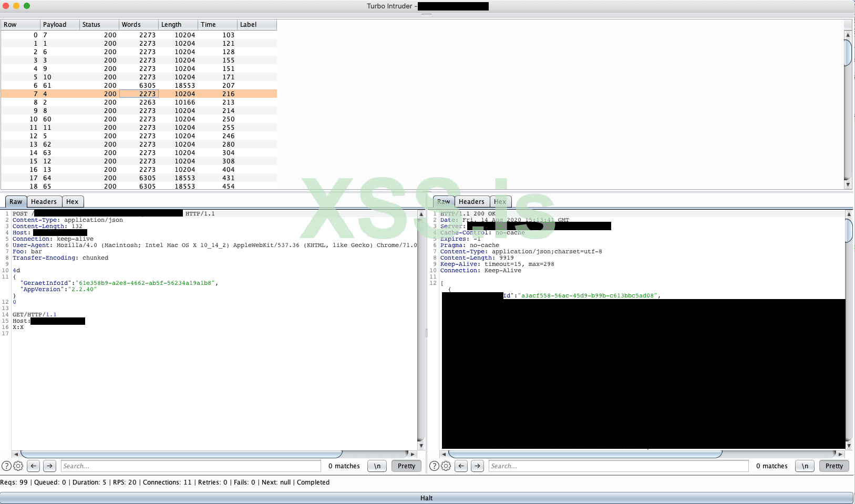Click request panel scroll-right arrow
The width and height of the screenshot is (855, 504).
tap(413, 454)
